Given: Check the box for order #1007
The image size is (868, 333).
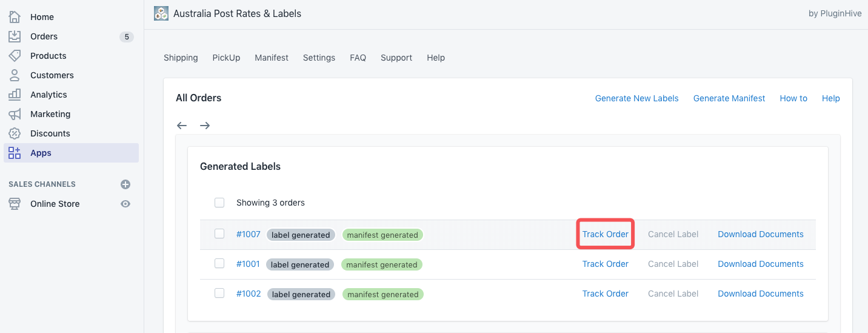Looking at the screenshot, I should [x=219, y=234].
